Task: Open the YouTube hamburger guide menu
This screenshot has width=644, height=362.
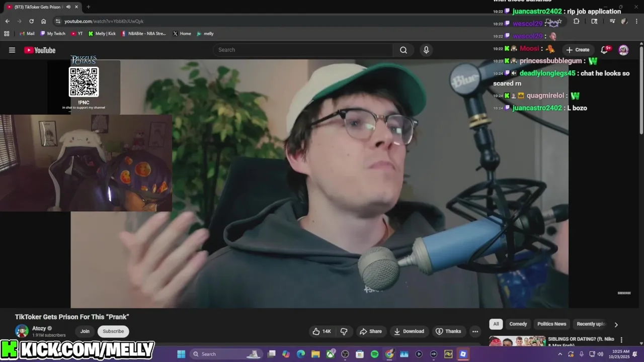Action: tap(12, 50)
